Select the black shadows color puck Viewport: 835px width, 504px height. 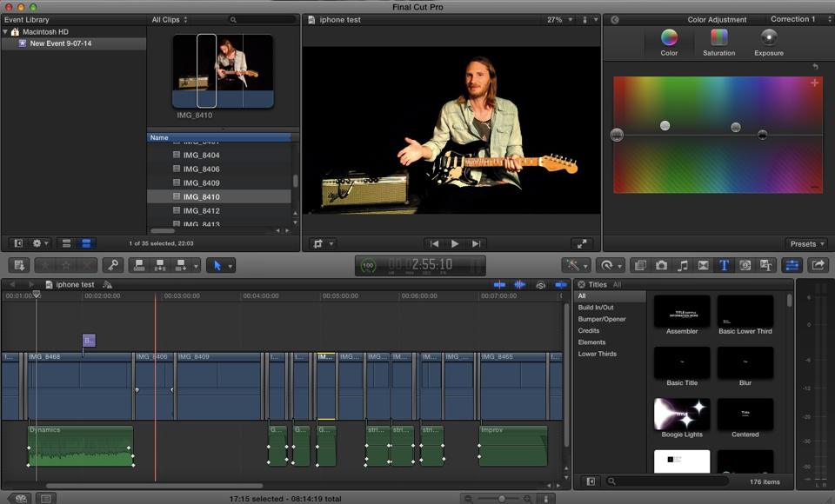[x=763, y=135]
